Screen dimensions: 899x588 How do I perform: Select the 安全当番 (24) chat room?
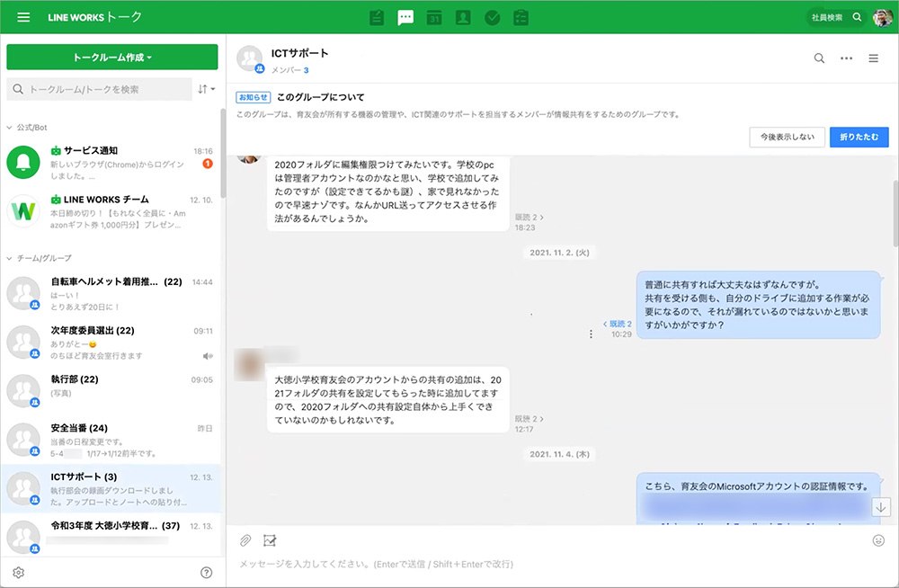(112, 439)
